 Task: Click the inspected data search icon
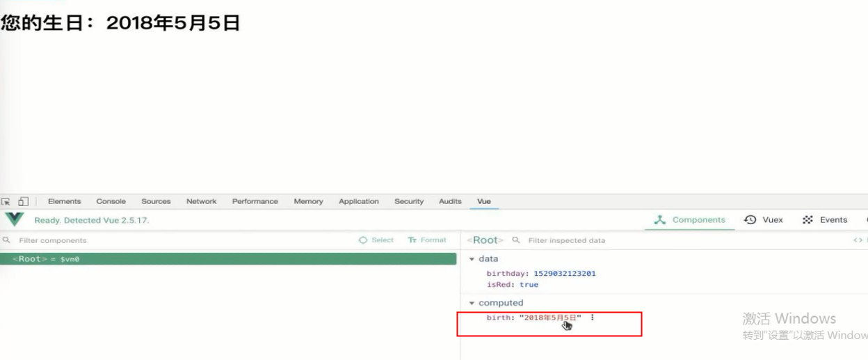[516, 240]
